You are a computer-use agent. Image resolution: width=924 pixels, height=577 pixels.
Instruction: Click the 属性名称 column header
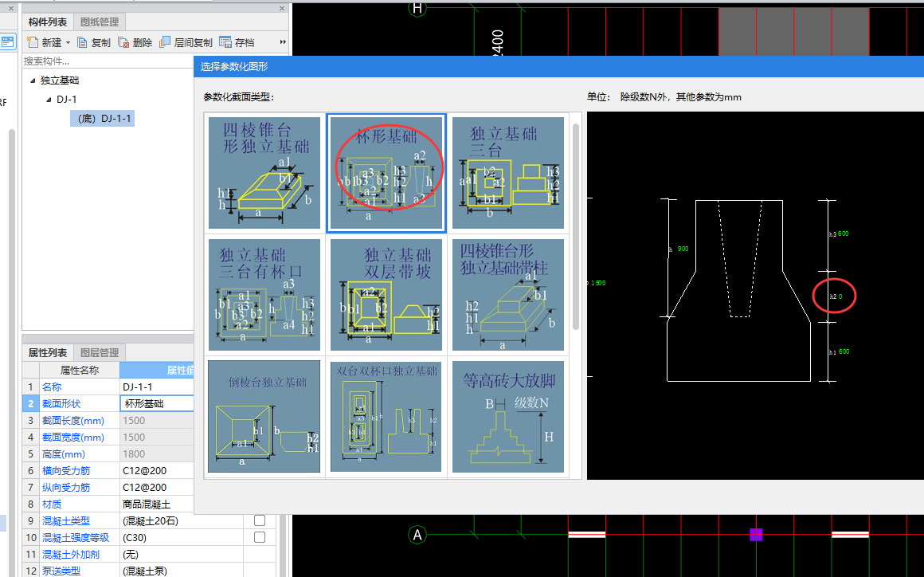80,370
